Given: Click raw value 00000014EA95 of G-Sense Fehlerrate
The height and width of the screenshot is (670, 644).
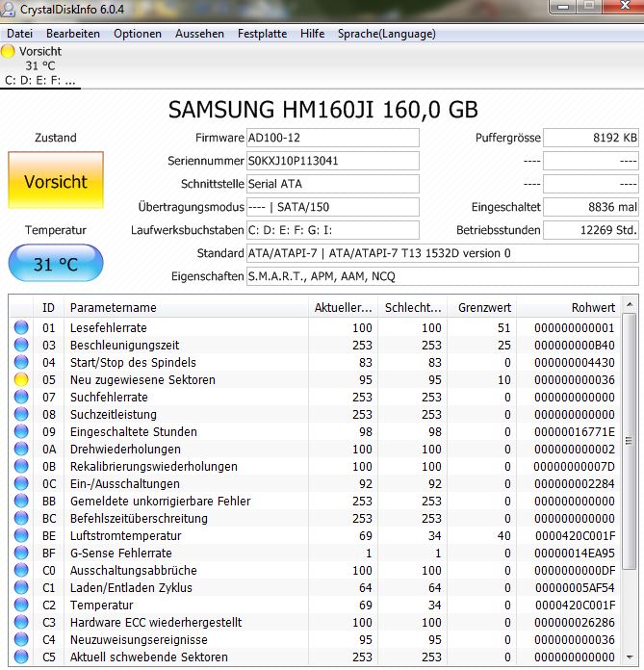Looking at the screenshot, I should click(x=575, y=553).
